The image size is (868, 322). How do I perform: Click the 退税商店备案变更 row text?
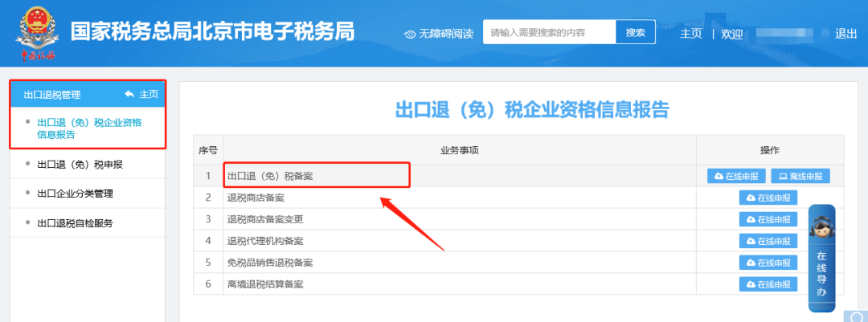[265, 219]
